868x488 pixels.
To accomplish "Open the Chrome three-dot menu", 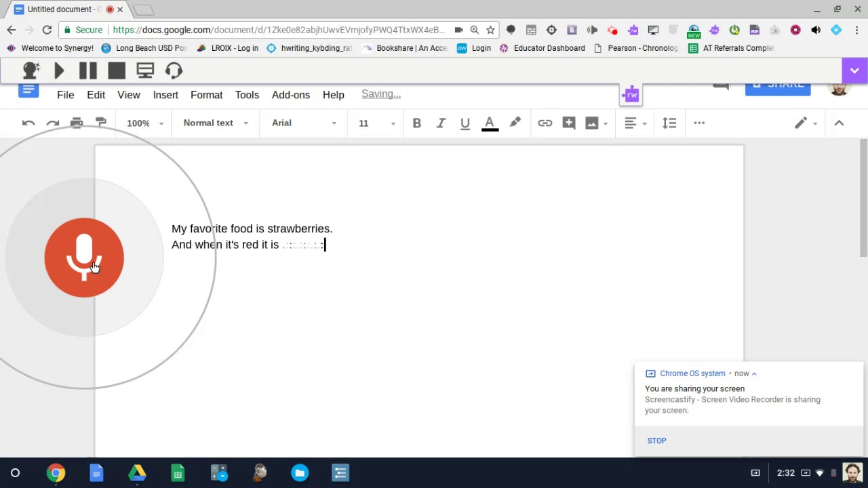I will point(857,30).
